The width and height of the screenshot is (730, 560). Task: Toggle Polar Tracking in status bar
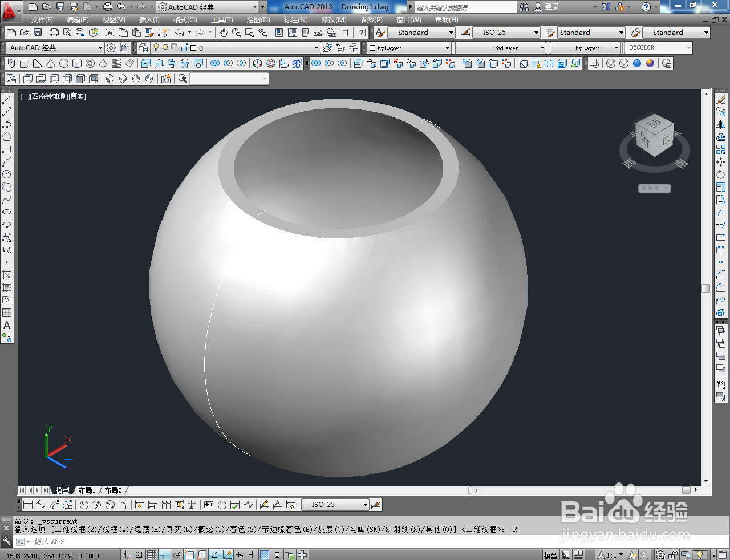[177, 554]
